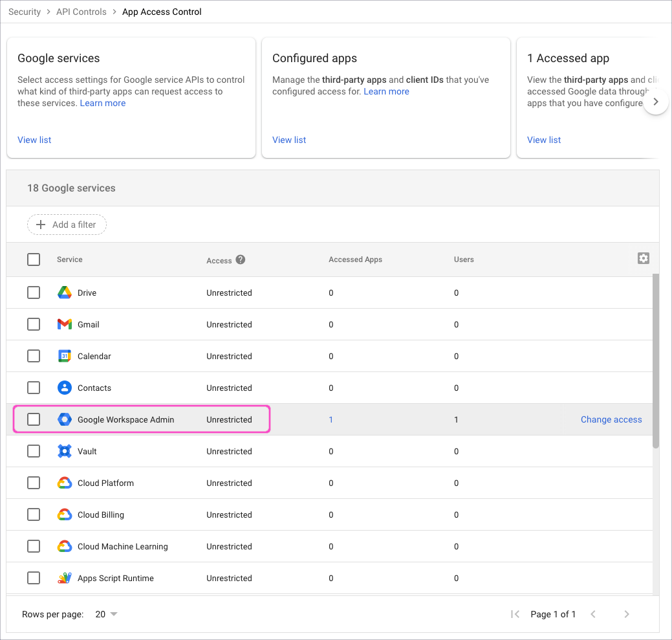Click the Add a filter control
Screen dimensions: 672x640
click(67, 225)
